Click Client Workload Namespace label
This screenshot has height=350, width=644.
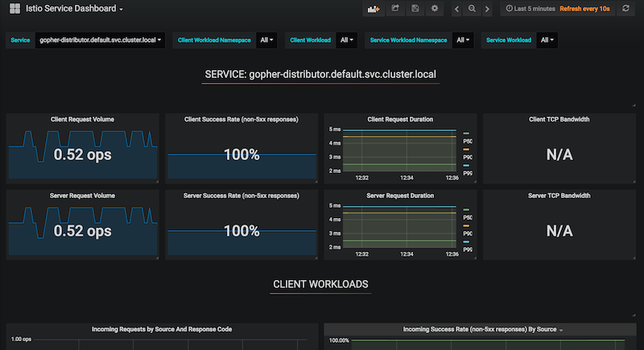(x=214, y=40)
